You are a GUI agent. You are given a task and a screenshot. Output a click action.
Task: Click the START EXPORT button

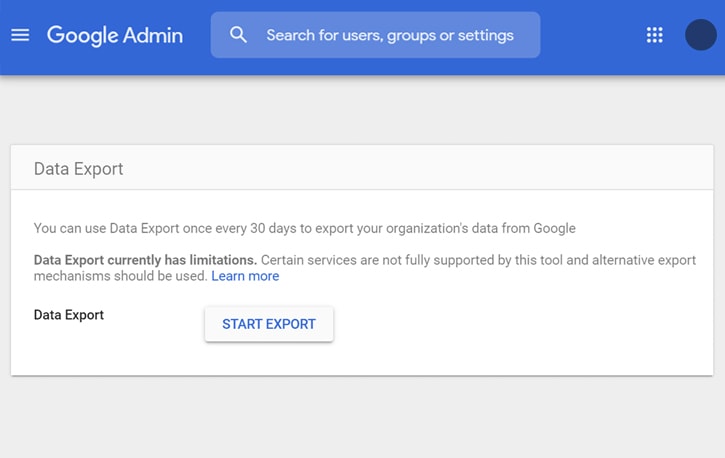[269, 324]
